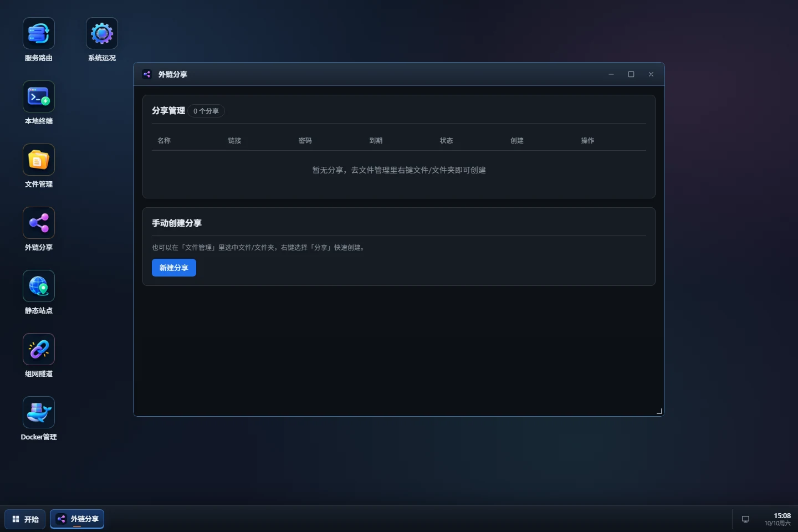Click the 状态 column header
The height and width of the screenshot is (532, 798).
[447, 141]
